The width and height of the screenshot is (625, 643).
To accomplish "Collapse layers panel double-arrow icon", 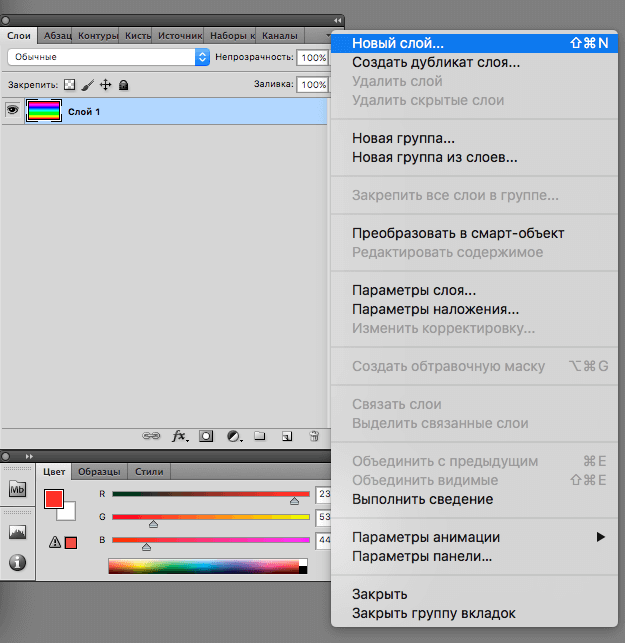I will (x=337, y=21).
